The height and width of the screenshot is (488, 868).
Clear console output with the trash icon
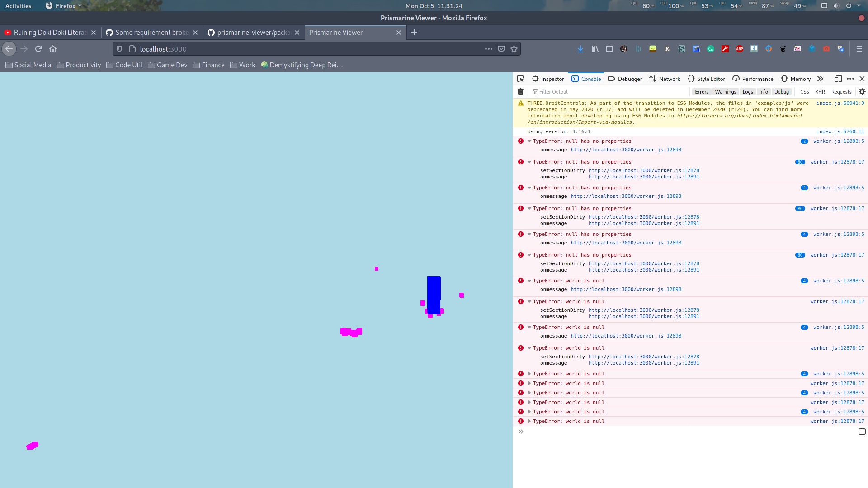tap(521, 91)
